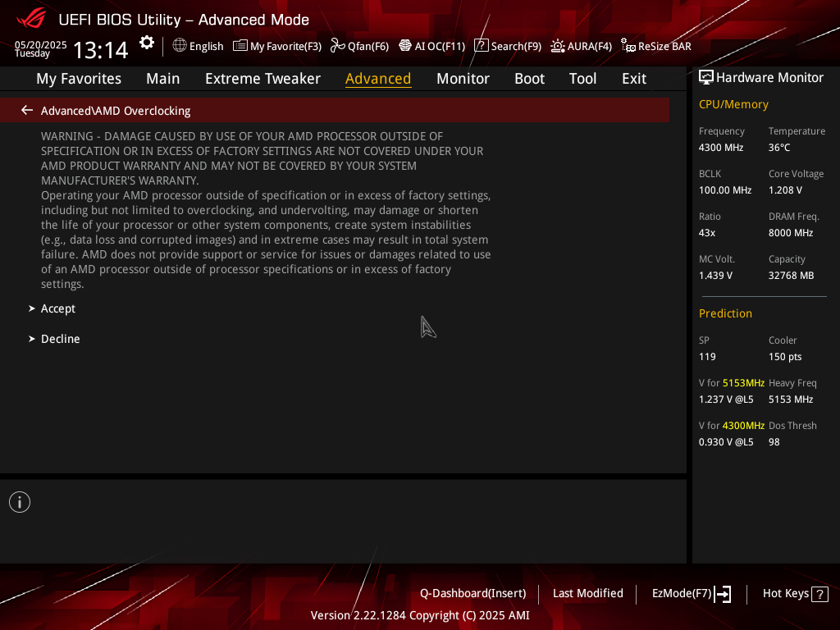
Task: Click the 8000 MHz DRAM frequency
Action: (791, 233)
